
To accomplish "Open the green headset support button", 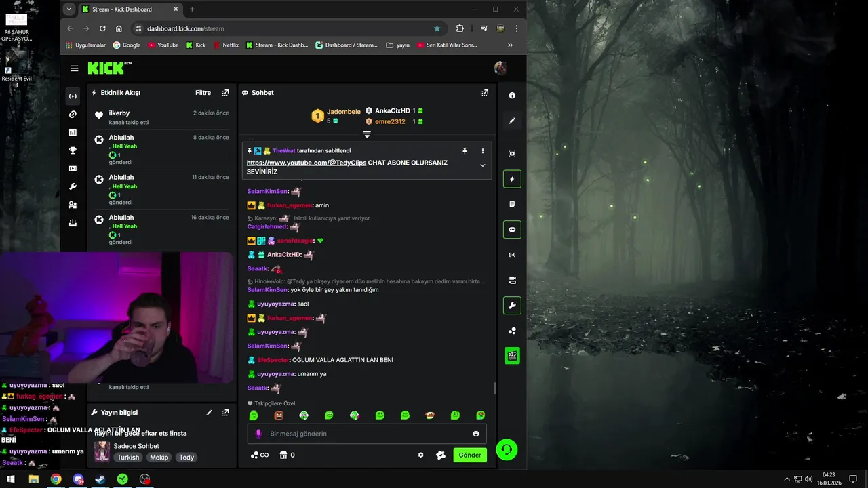I will (x=507, y=450).
